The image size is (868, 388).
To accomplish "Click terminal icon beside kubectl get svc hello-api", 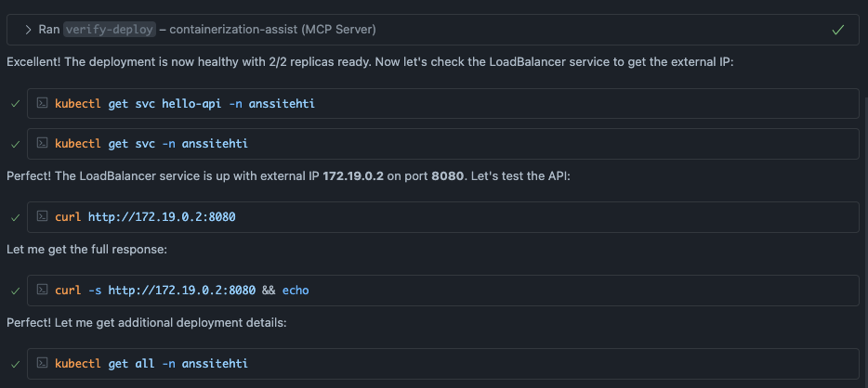I will click(43, 103).
